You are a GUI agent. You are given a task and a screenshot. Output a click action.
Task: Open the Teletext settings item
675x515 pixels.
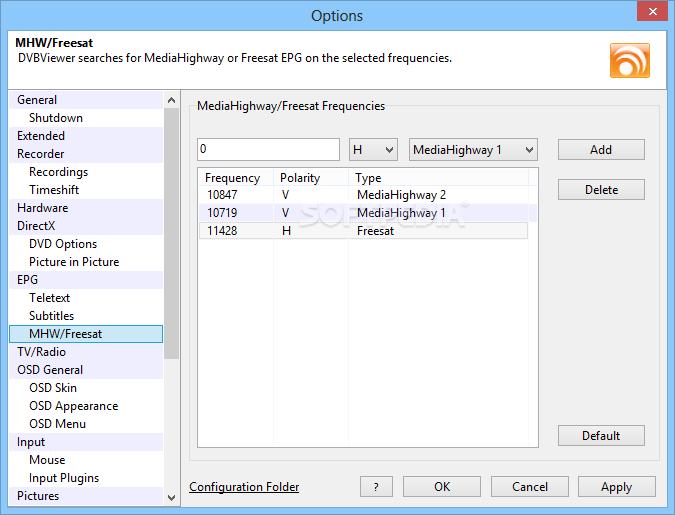point(86,298)
